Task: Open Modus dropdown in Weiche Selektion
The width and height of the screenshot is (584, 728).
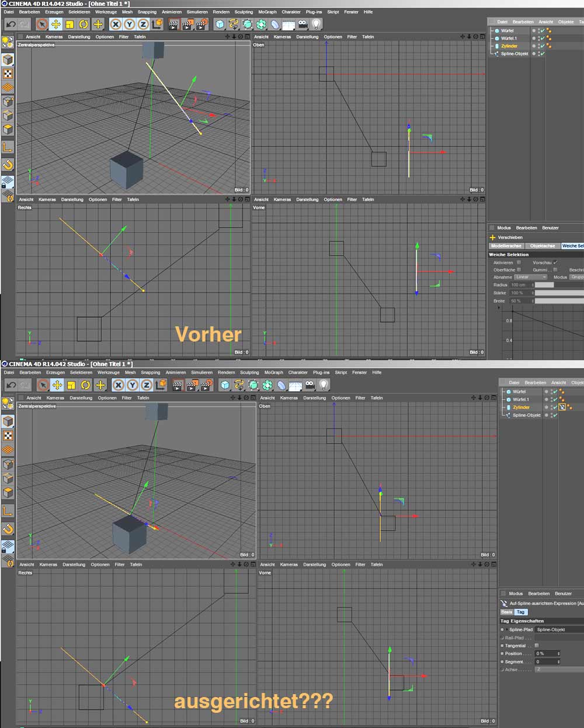Action: point(576,277)
